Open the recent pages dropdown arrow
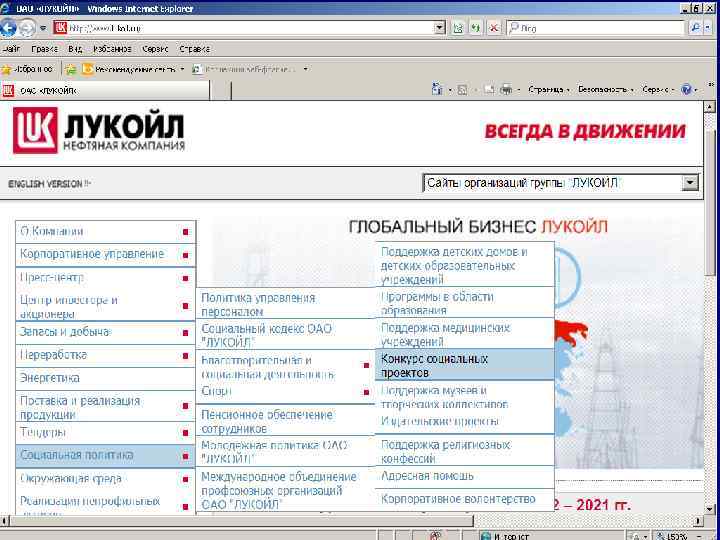This screenshot has height=540, width=720. (43, 28)
